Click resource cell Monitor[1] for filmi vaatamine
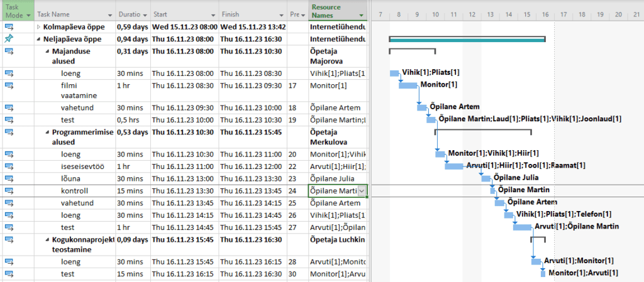 click(x=338, y=90)
